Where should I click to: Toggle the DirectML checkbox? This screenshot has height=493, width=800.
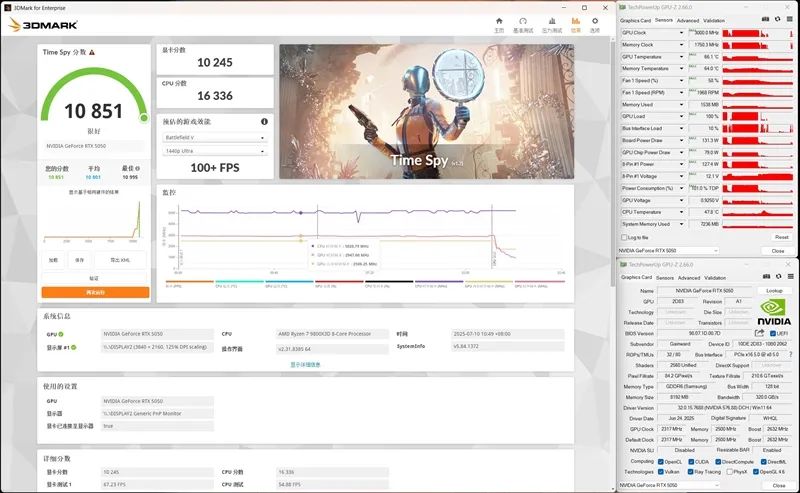pyautogui.click(x=763, y=461)
